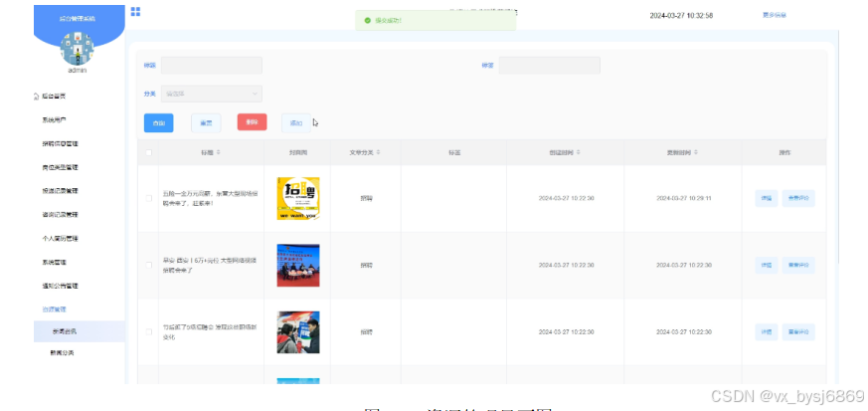Click the title text of the conference photo row
The height and width of the screenshot is (411, 868).
coord(209,266)
